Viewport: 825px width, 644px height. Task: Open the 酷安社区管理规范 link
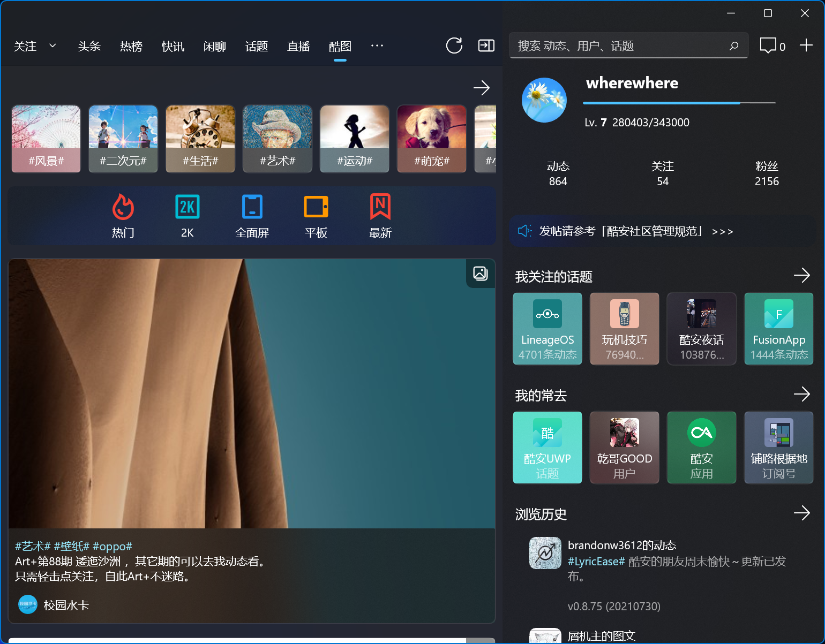point(652,231)
